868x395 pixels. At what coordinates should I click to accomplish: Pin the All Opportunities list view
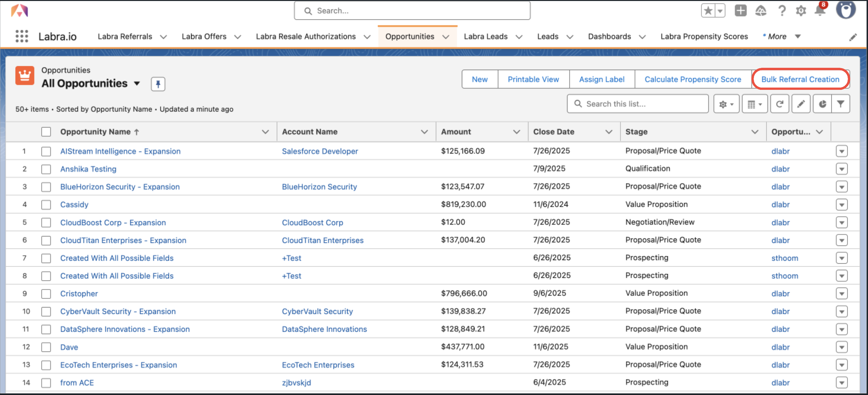click(158, 84)
